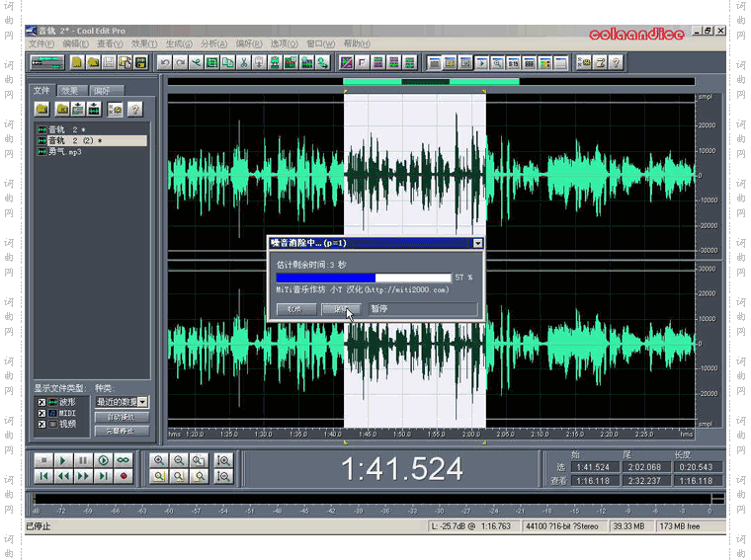Click the Go to end button

pyautogui.click(x=103, y=476)
